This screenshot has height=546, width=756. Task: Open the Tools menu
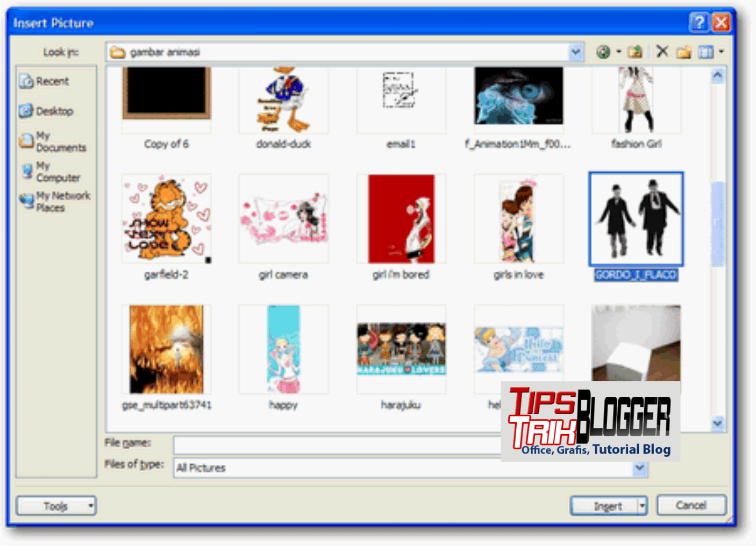click(56, 506)
